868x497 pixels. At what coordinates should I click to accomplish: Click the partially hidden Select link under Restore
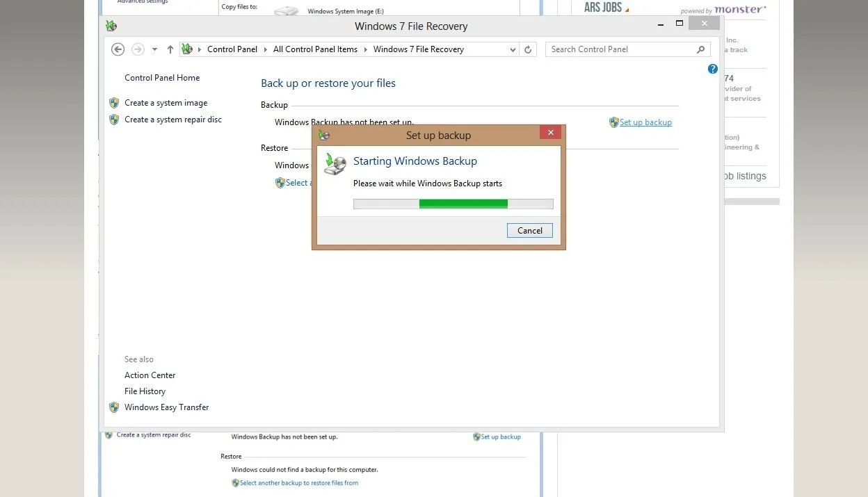coord(297,183)
